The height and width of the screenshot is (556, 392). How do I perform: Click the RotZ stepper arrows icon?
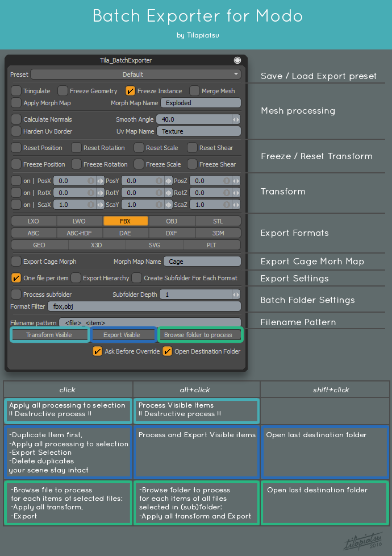coord(236,193)
